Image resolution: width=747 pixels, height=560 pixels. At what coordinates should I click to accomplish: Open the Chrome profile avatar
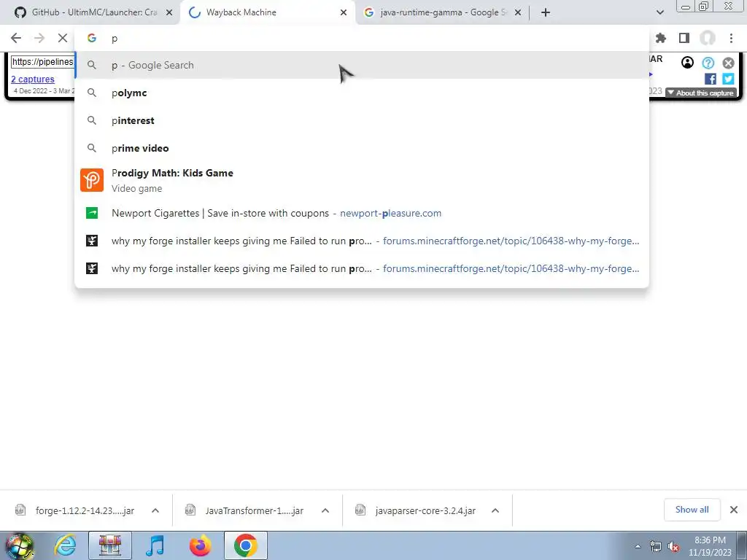pyautogui.click(x=708, y=38)
